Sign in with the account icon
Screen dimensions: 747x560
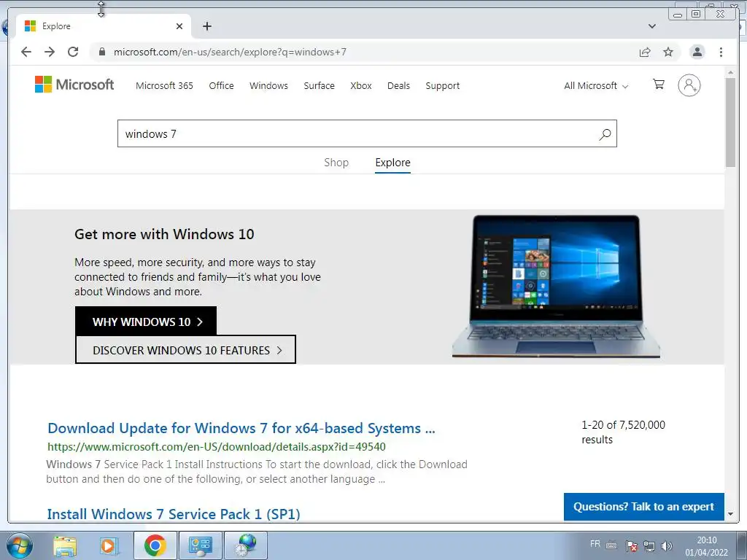689,85
